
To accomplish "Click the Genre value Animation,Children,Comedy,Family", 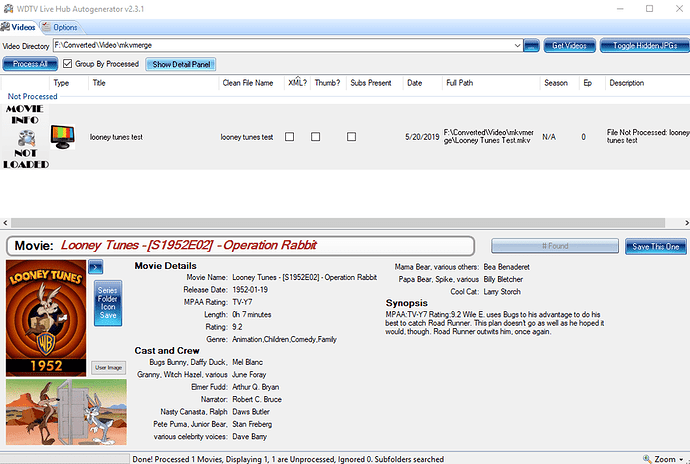I will click(x=284, y=339).
